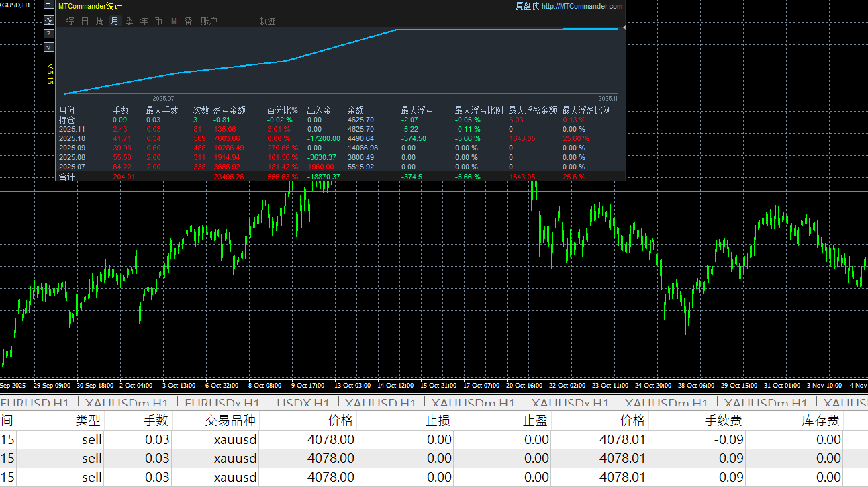The height and width of the screenshot is (487, 868).
Task: Click the 最大浮亏比例 column header
Action: pyautogui.click(x=479, y=111)
